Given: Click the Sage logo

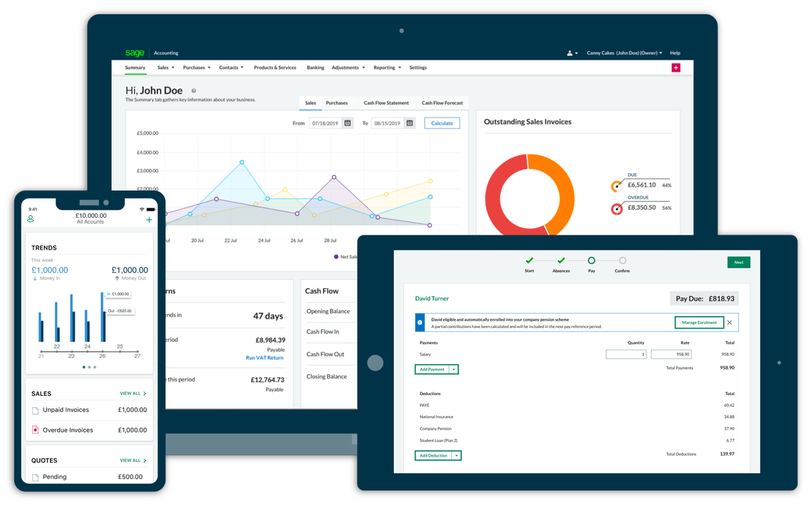Looking at the screenshot, I should click(x=135, y=53).
